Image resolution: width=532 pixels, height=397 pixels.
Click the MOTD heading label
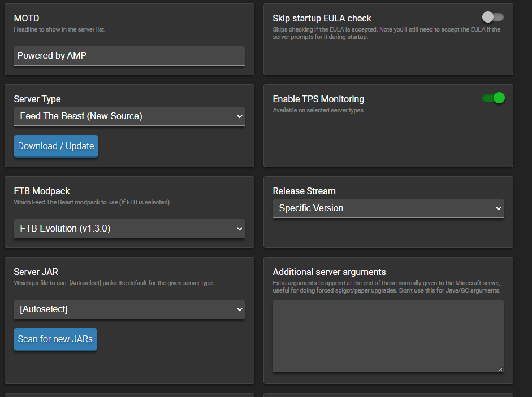tap(27, 19)
